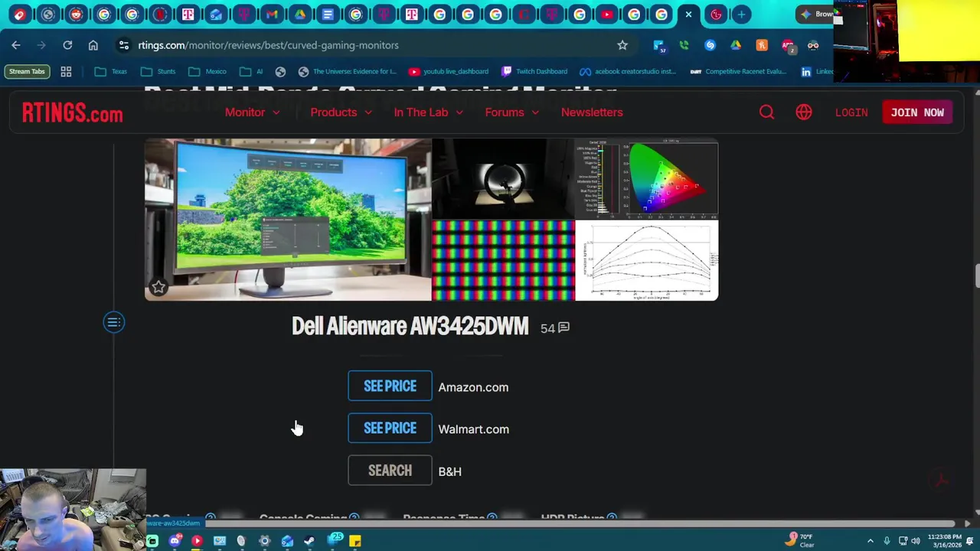980x551 pixels.
Task: Click the JOIN NOW button
Action: tap(917, 112)
